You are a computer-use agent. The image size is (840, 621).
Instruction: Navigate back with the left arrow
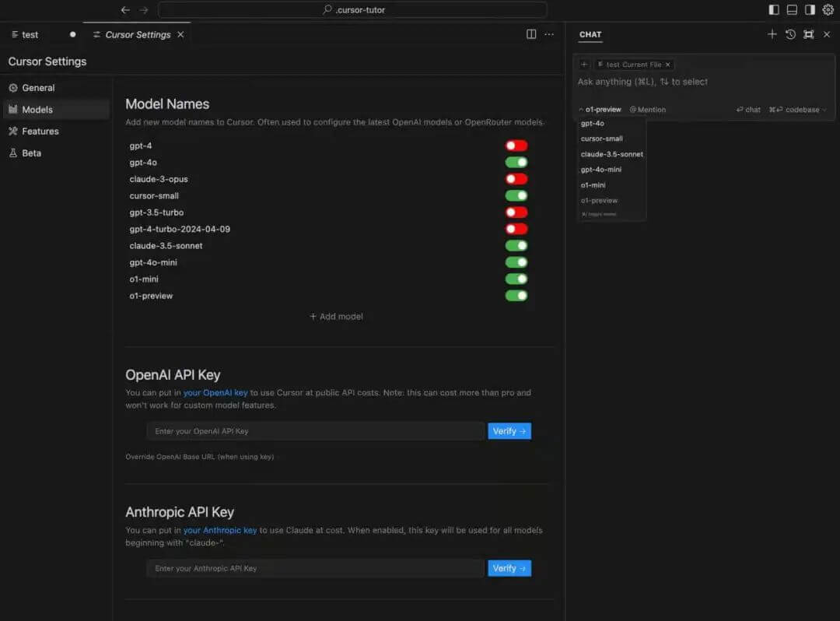pos(125,9)
